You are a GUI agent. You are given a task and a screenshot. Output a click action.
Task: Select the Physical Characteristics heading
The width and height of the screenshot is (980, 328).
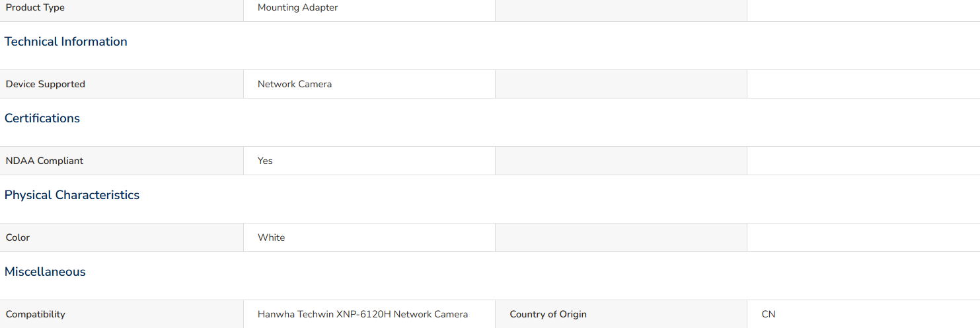pos(72,195)
